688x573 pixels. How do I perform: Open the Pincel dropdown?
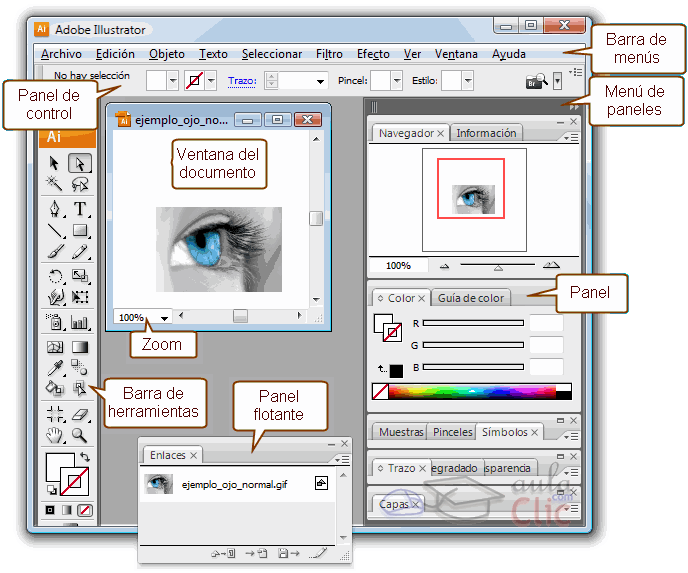(397, 81)
